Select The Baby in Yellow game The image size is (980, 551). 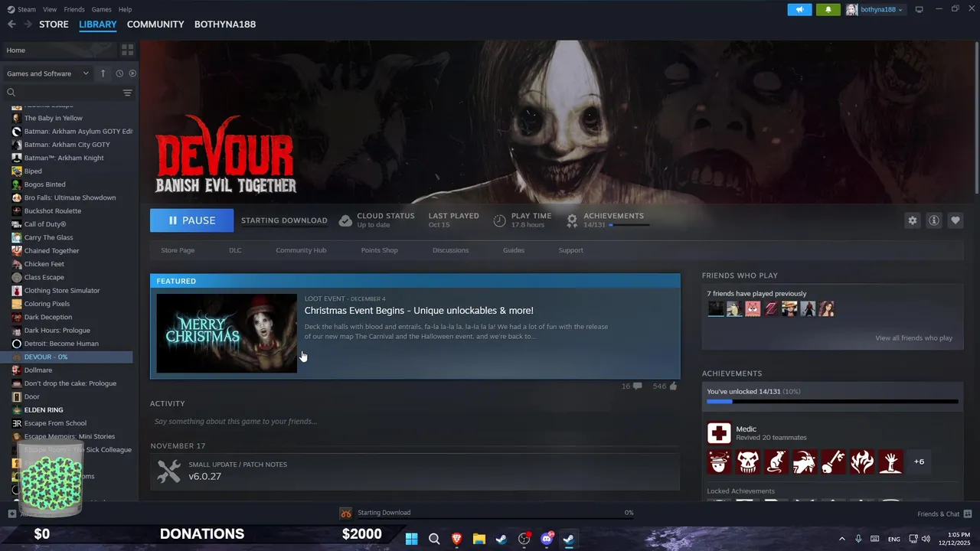53,118
